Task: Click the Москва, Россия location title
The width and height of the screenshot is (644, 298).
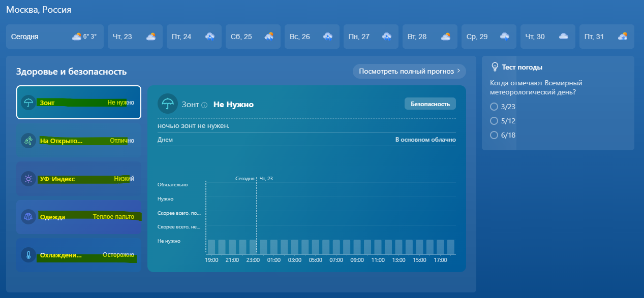Action: pos(39,10)
